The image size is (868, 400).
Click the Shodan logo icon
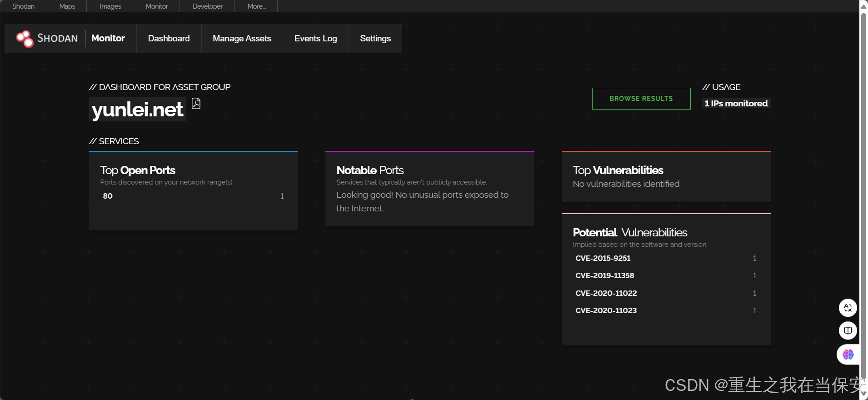(25, 39)
